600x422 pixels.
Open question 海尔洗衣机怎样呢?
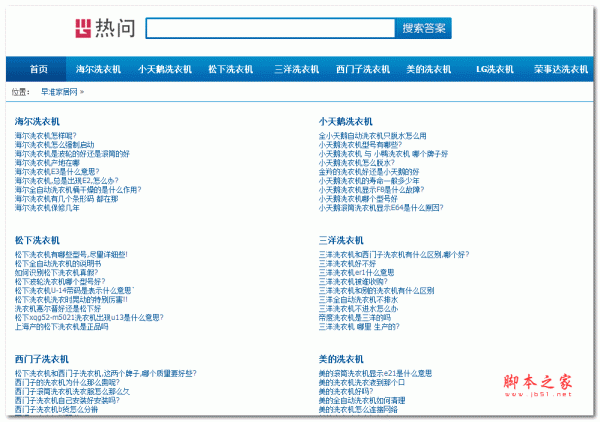pos(46,135)
